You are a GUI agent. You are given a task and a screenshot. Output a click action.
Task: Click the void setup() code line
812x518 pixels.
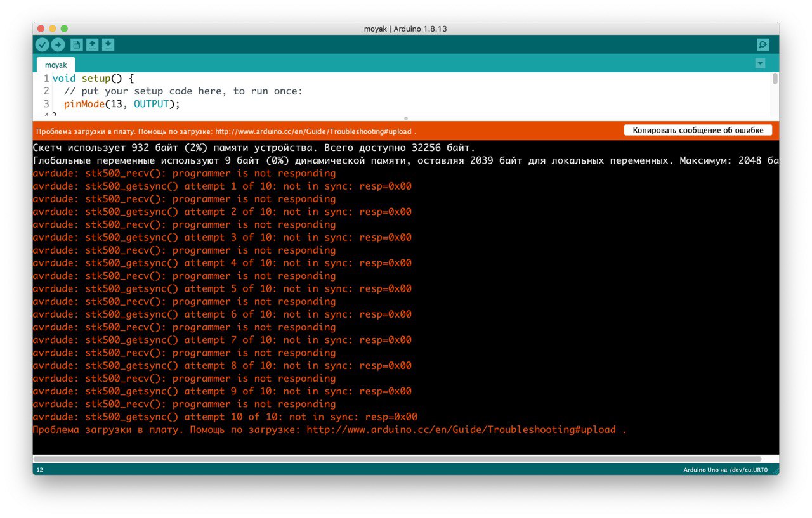tap(93, 79)
